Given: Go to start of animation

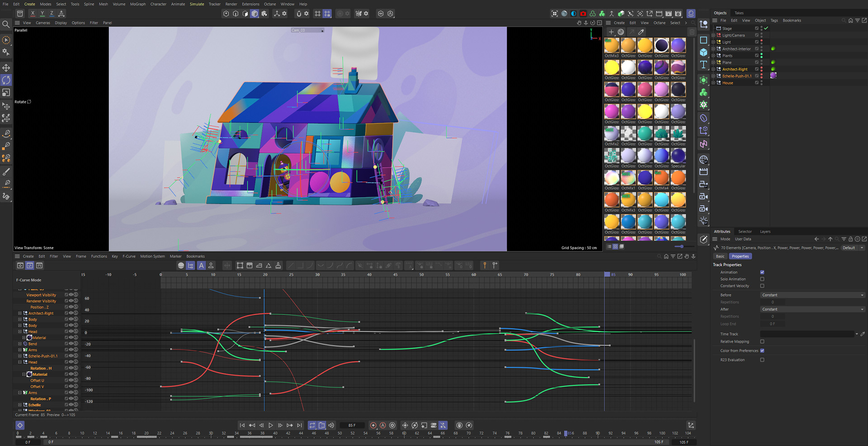Looking at the screenshot, I should point(242,425).
